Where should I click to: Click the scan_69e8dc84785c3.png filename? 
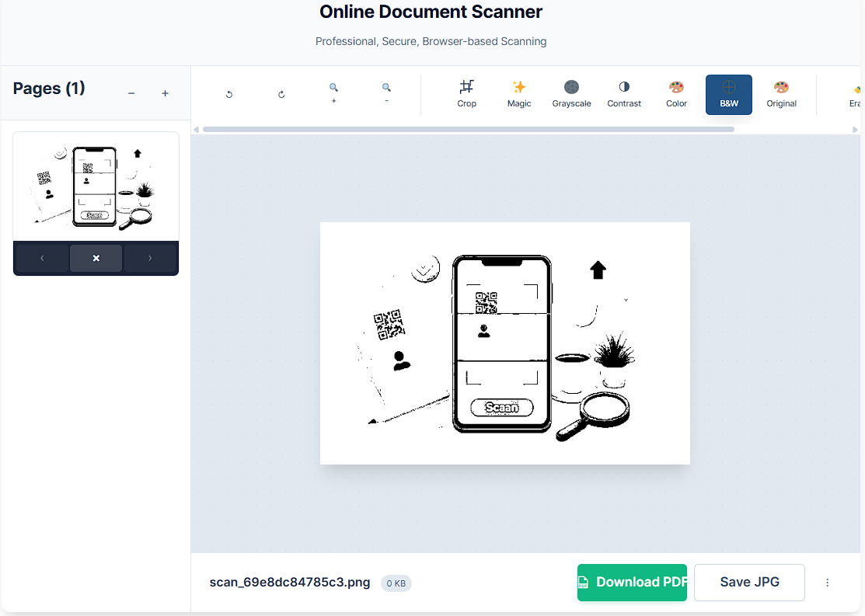(x=290, y=583)
